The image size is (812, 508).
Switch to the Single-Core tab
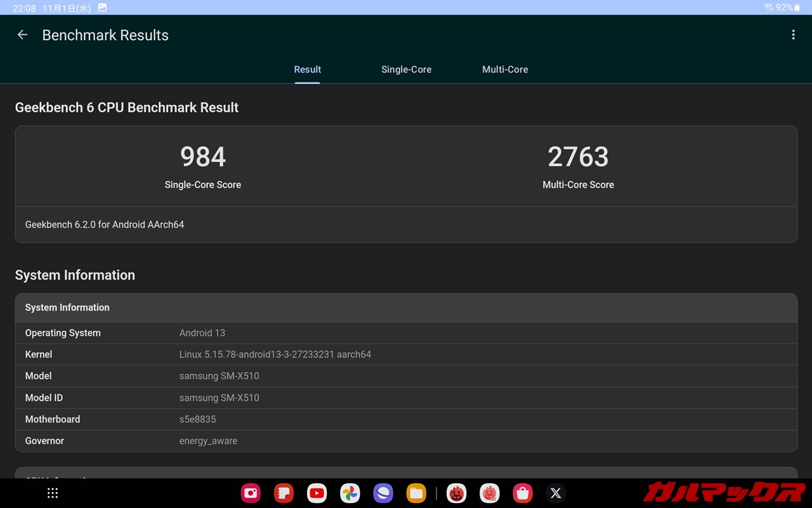406,70
